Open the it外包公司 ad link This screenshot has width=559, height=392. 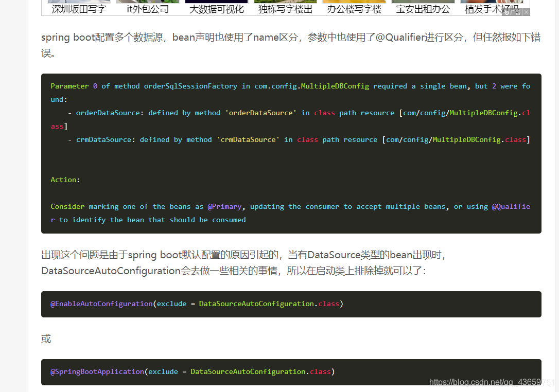148,9
